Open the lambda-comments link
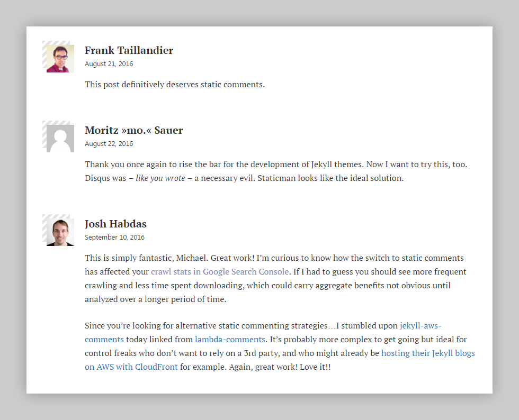Screen dimensions: 519x420 pyautogui.click(x=230, y=339)
